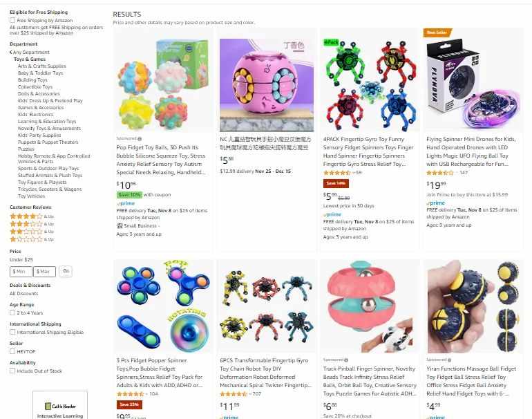
Task: Click the Best Seller badge on the Flying Spinner
Action: (x=437, y=32)
